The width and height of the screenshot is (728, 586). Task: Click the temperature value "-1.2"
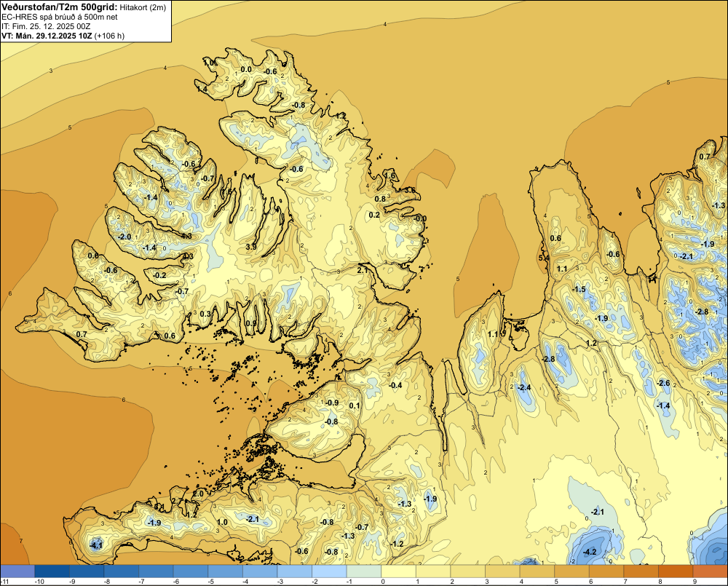397,544
